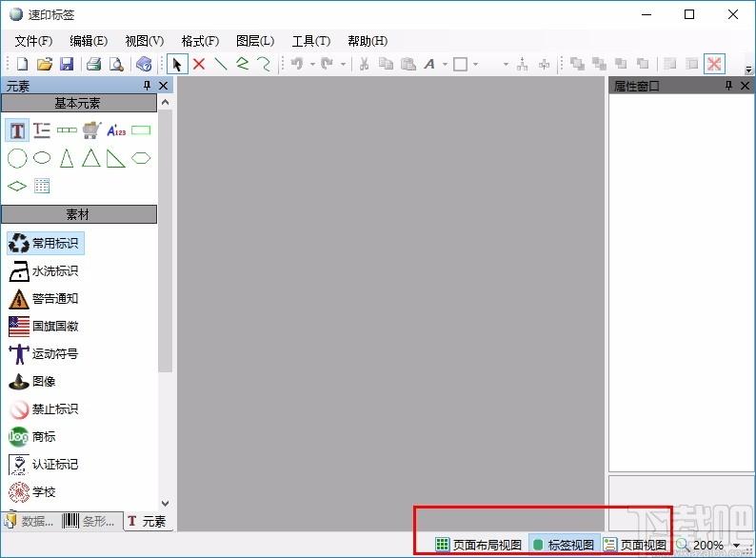
Task: Select the ellipse shape element
Action: (42, 158)
